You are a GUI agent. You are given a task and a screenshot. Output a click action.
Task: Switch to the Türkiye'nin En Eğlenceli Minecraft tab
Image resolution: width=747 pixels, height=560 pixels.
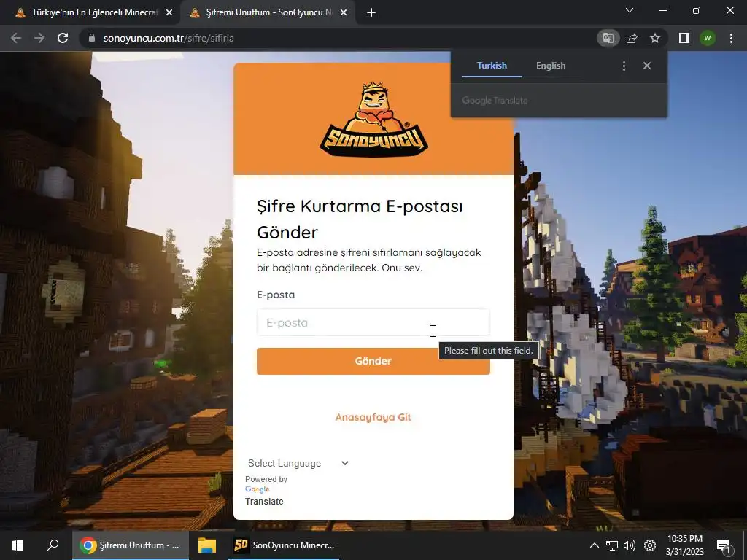88,12
